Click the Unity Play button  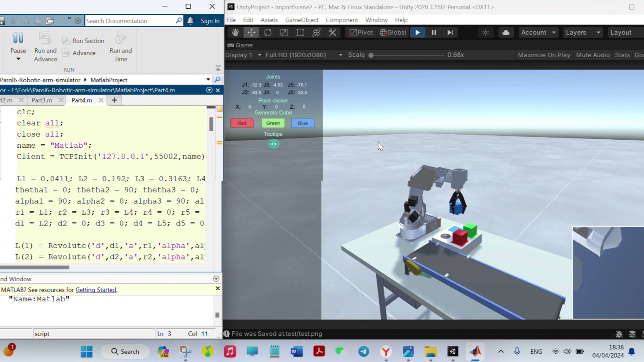[417, 32]
